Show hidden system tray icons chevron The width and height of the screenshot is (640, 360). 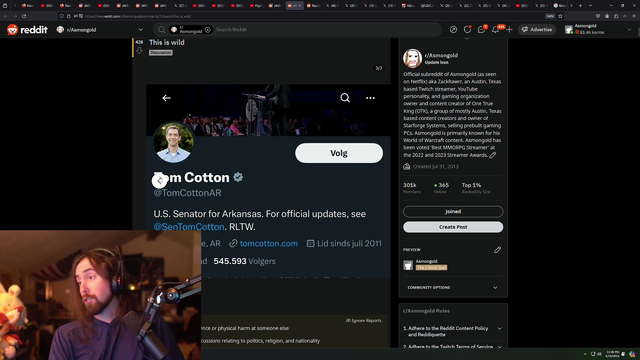[585, 354]
